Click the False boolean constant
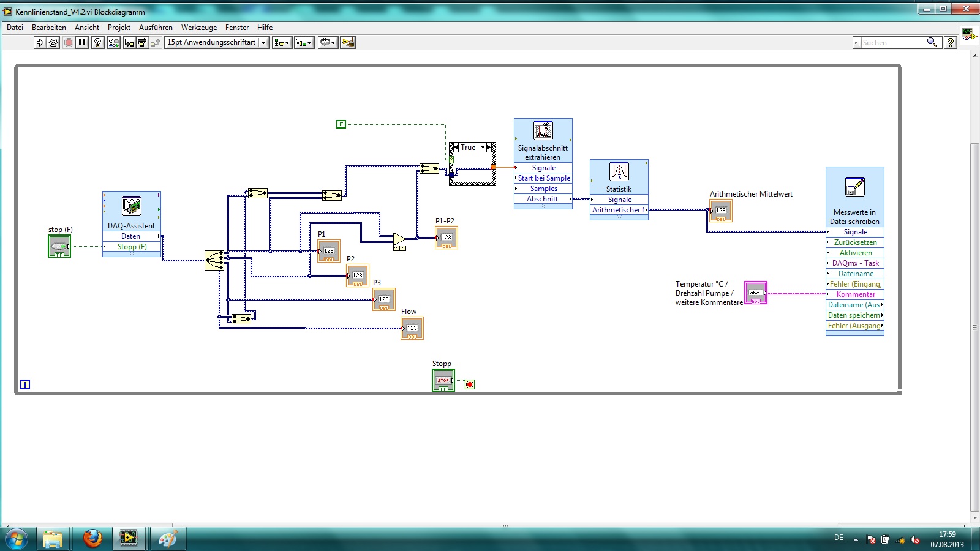Viewport: 980px width, 551px height. coord(341,124)
